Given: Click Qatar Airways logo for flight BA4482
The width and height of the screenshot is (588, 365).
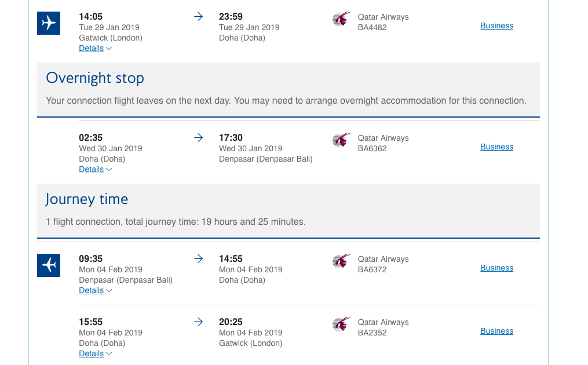Looking at the screenshot, I should tap(341, 19).
